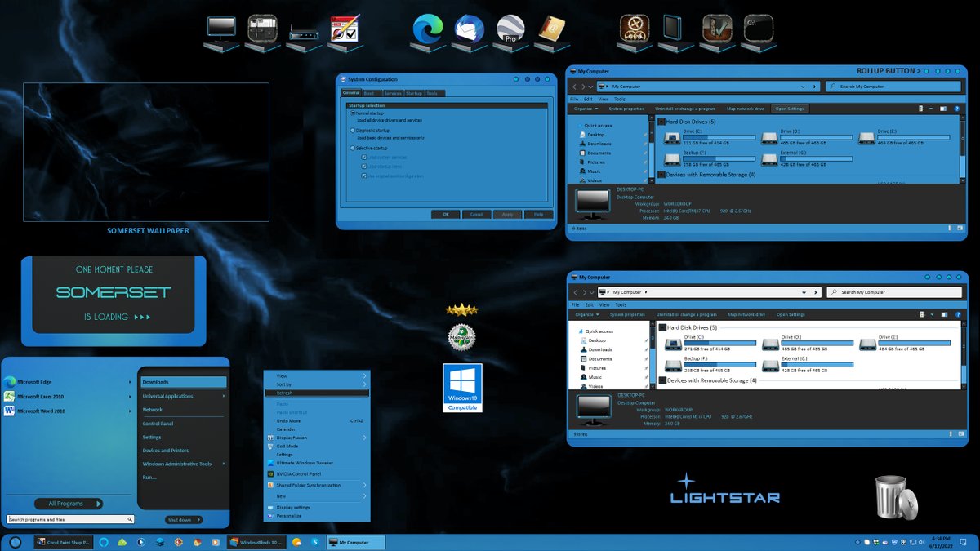Open Tools menu in the blue-pane My Computer window

(620, 99)
